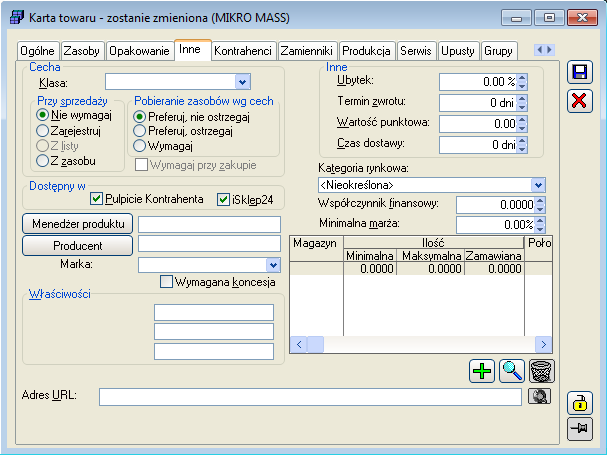Click the Ubytek value field

(x=478, y=82)
